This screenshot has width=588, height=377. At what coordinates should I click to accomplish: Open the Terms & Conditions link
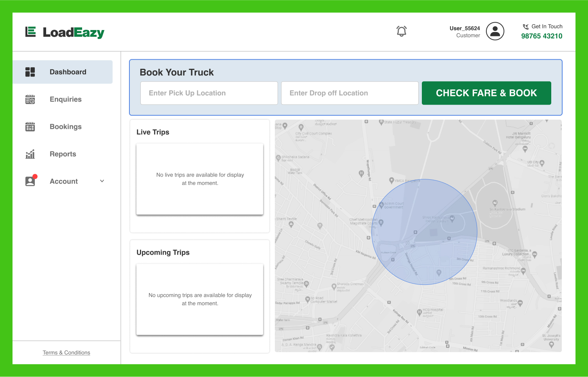[66, 352]
